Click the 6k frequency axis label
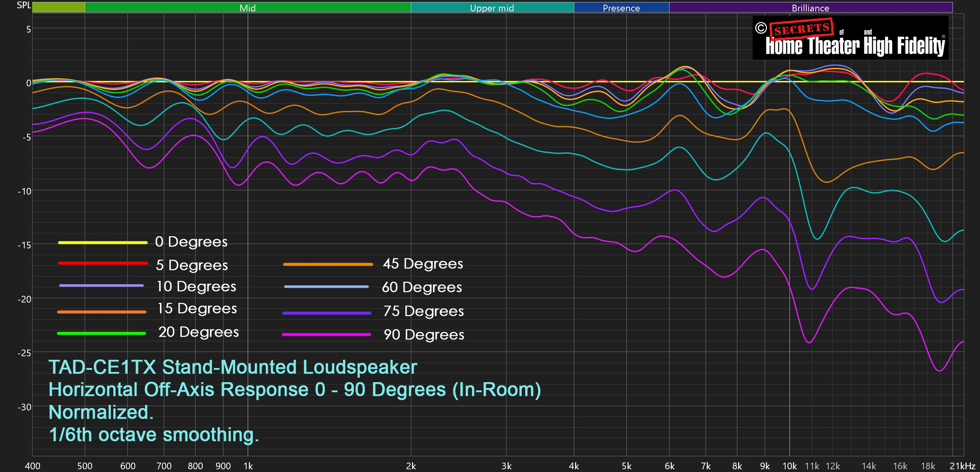Screen dimensions: 980x472 pos(670,466)
